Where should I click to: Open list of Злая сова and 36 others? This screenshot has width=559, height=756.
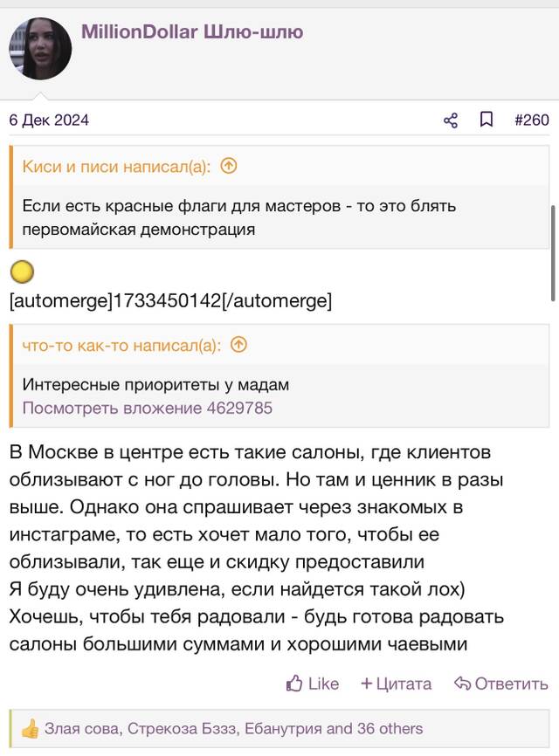tap(233, 728)
